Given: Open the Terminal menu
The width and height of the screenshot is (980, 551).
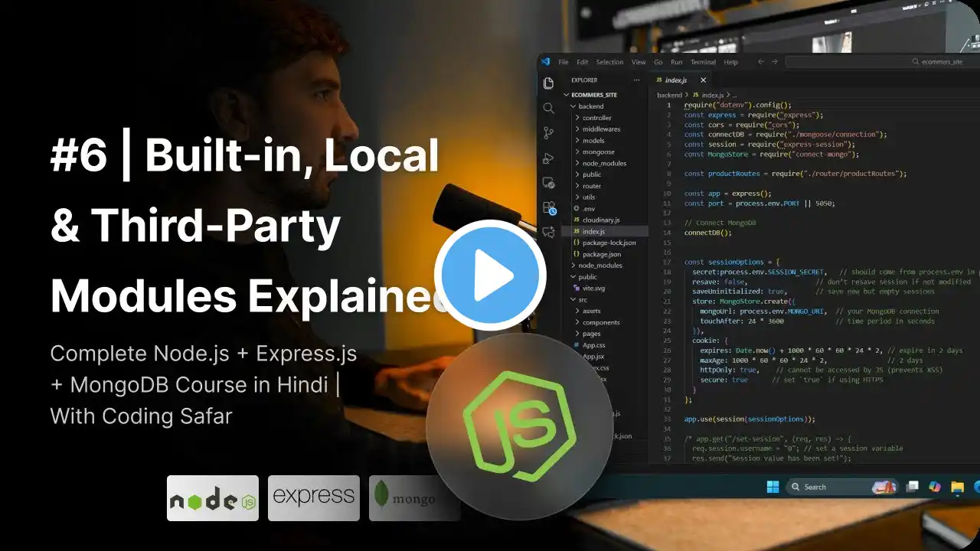Looking at the screenshot, I should pyautogui.click(x=703, y=62).
